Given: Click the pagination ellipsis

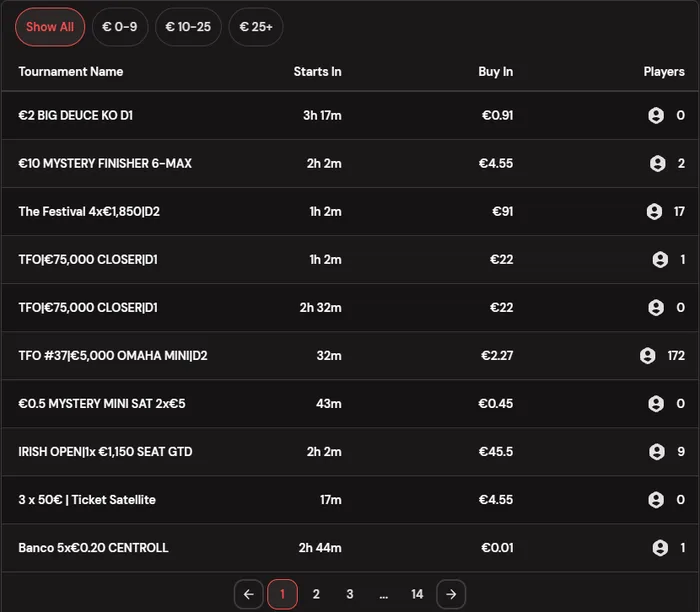Looking at the screenshot, I should 383,595.
